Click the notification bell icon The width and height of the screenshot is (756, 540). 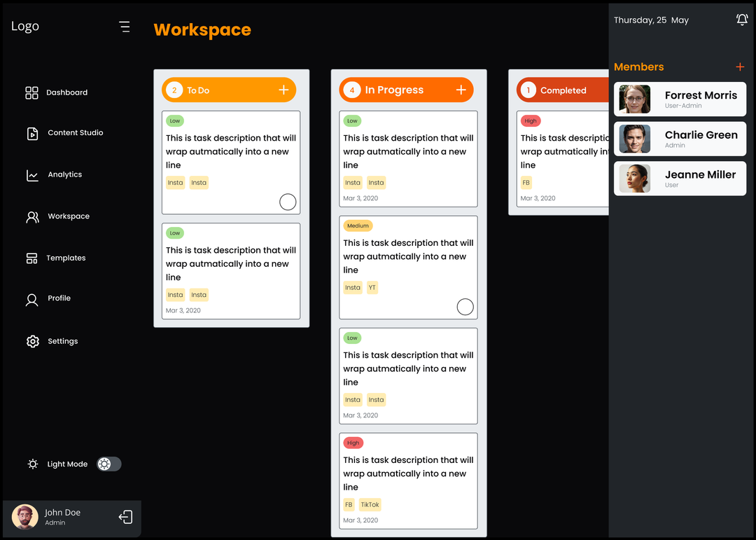[x=742, y=20]
